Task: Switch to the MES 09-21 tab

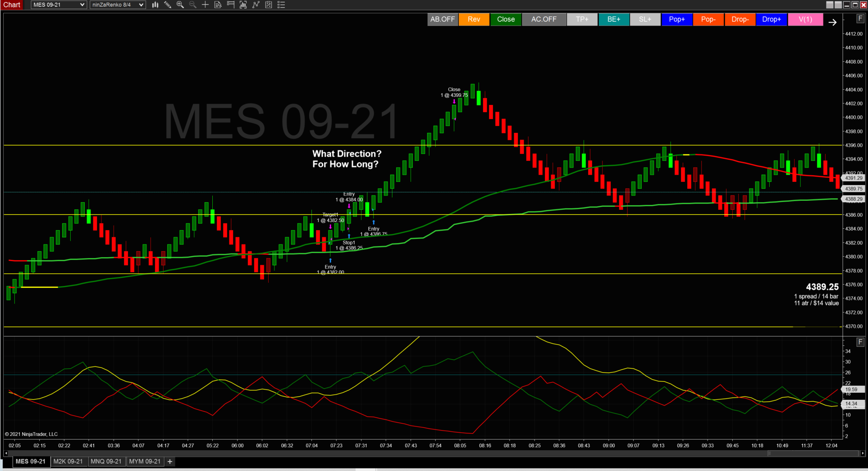Action: [x=31, y=462]
